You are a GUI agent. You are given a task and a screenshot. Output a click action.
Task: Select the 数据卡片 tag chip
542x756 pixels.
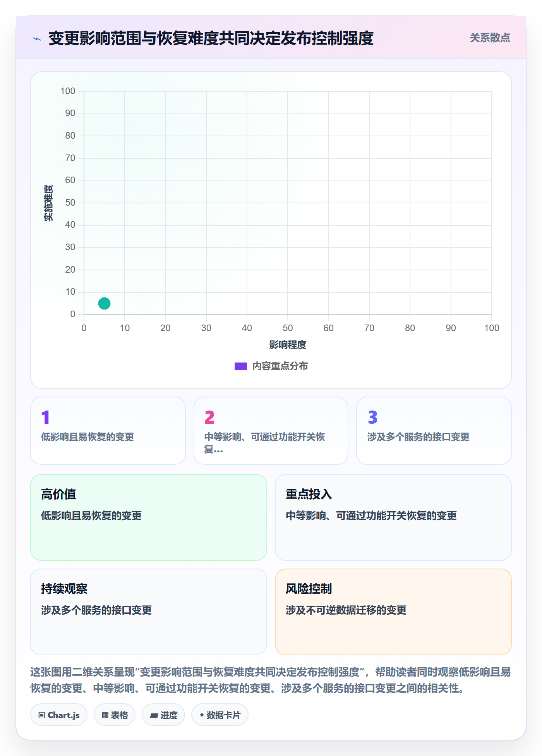(220, 715)
